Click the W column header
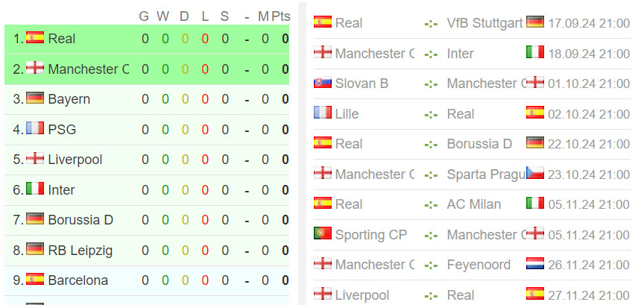 (x=162, y=16)
